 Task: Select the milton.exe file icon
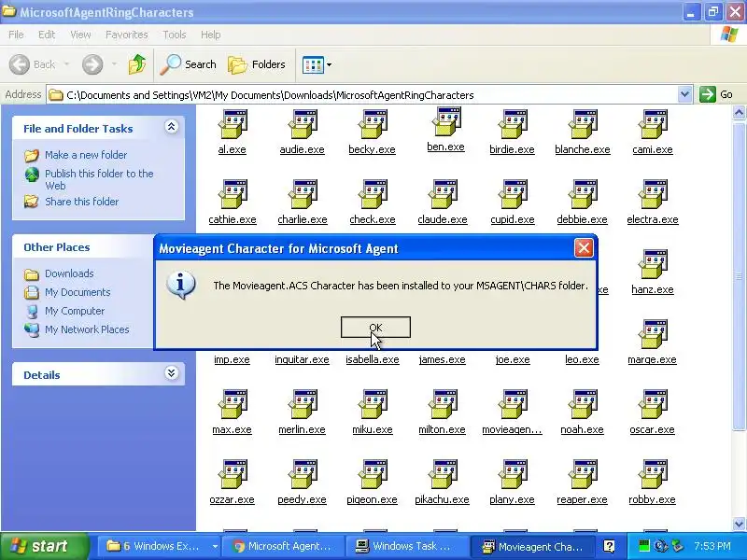pos(443,405)
